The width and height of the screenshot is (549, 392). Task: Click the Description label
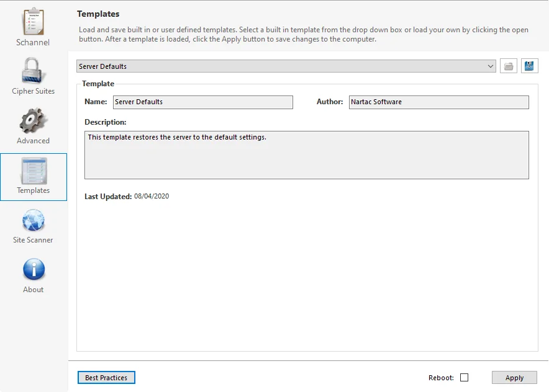pyautogui.click(x=106, y=122)
